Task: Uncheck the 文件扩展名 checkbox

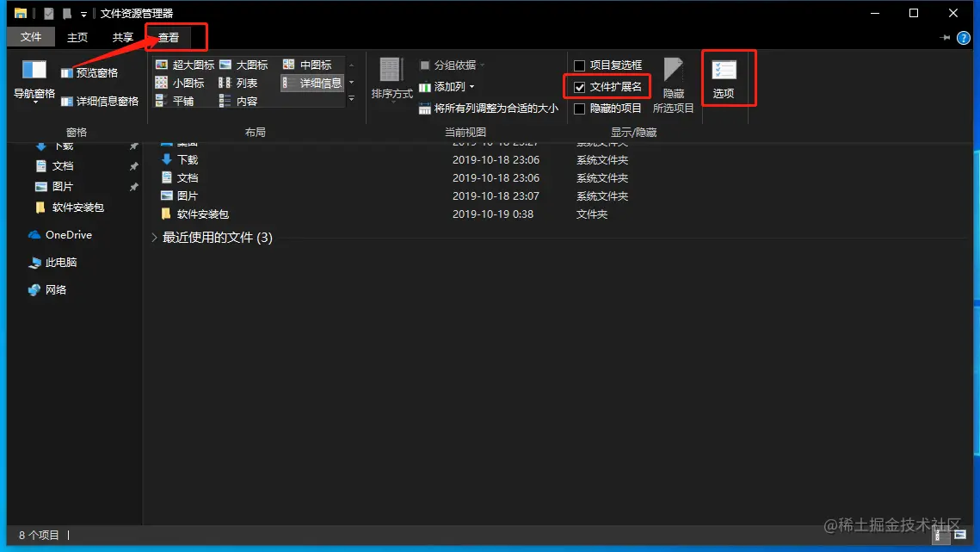Action: (579, 87)
